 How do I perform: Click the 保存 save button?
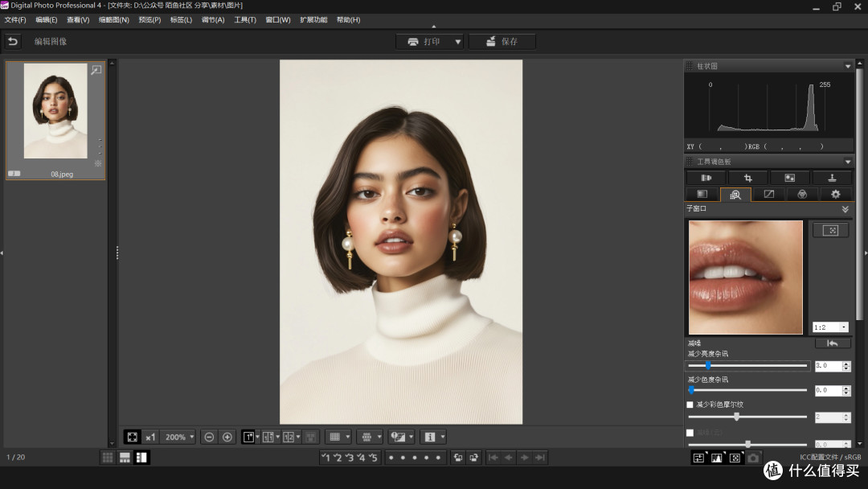click(x=502, y=42)
